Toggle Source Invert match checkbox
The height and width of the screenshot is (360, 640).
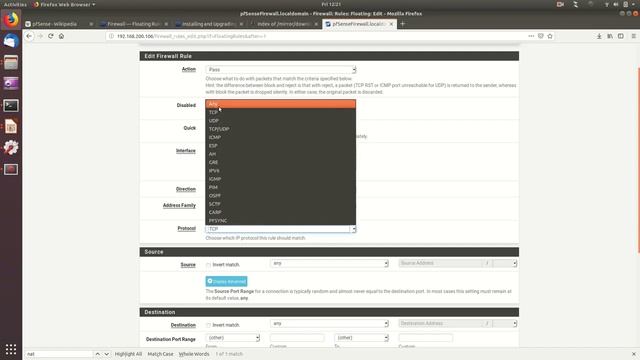click(209, 265)
